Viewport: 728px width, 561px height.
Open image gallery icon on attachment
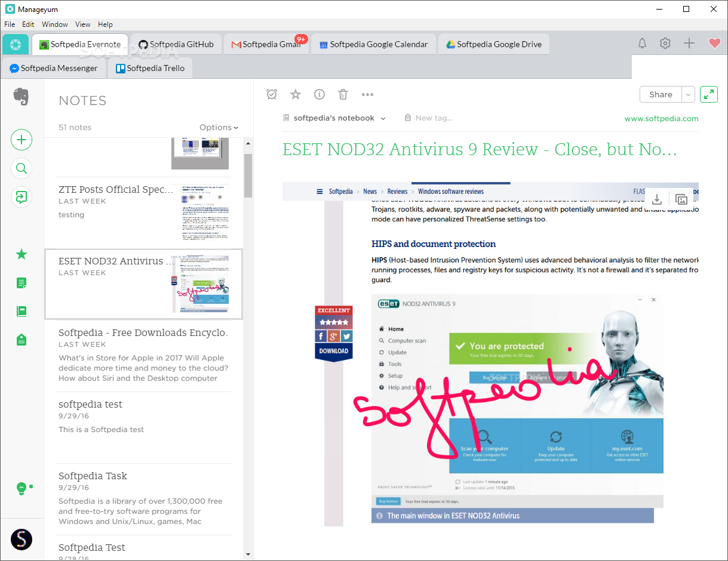pos(681,199)
